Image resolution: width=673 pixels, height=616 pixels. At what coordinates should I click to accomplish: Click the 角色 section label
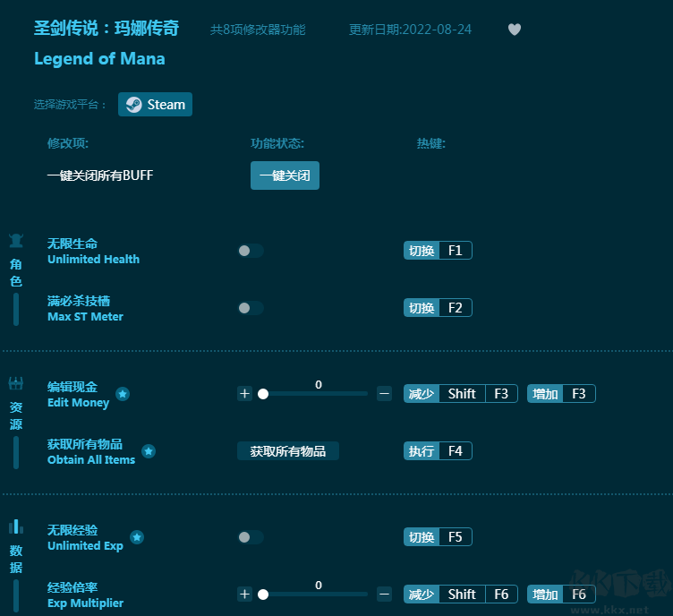coord(16,272)
